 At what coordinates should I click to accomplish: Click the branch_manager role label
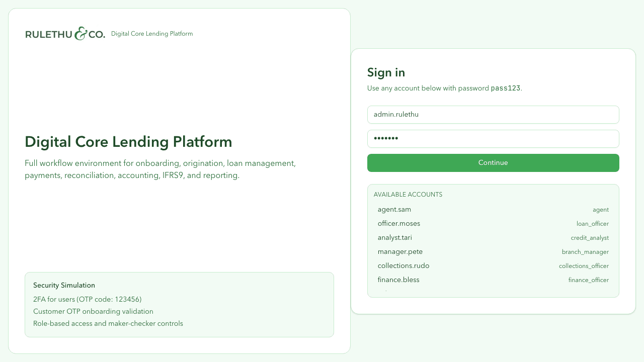585,251
